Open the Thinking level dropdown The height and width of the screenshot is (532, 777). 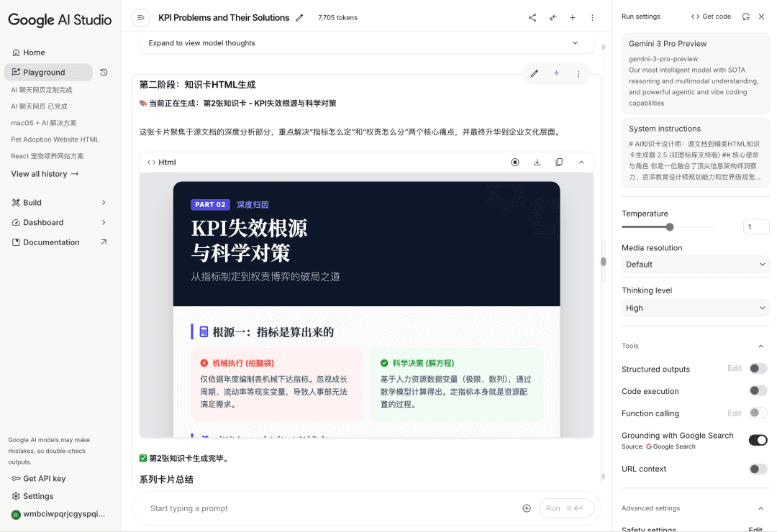coord(694,308)
